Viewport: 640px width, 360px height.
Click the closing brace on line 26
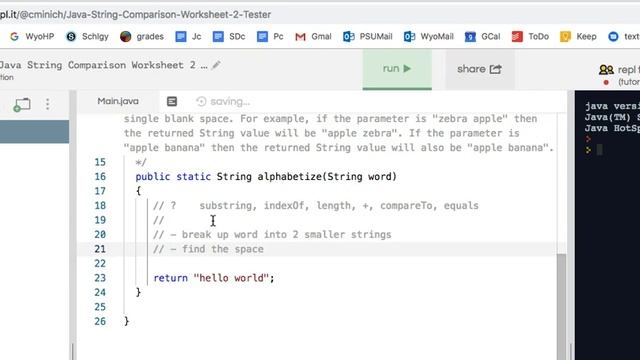127,322
